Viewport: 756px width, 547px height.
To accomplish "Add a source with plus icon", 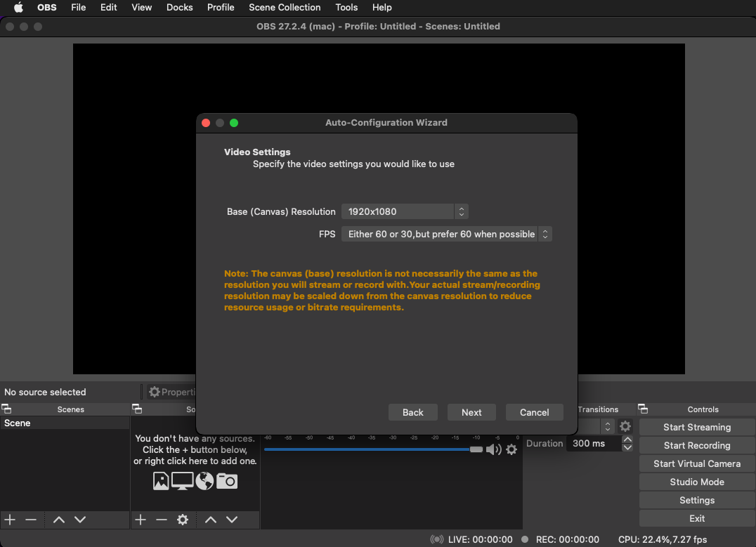I will point(141,520).
